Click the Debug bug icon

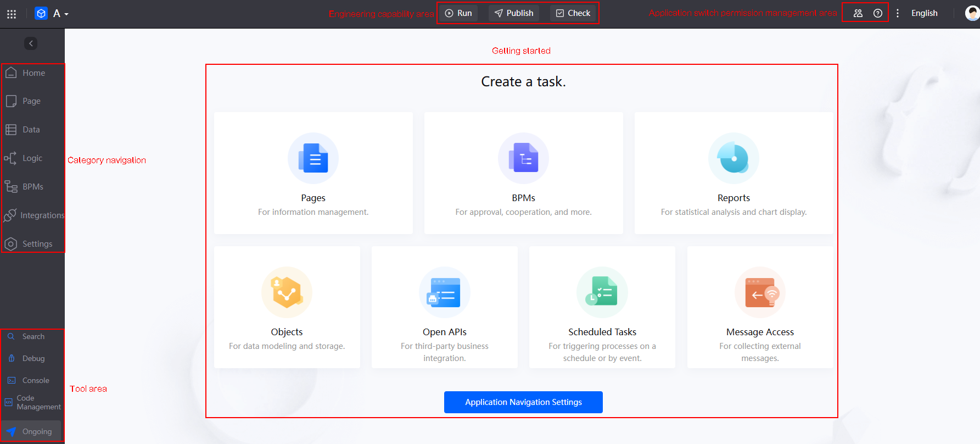coord(12,358)
